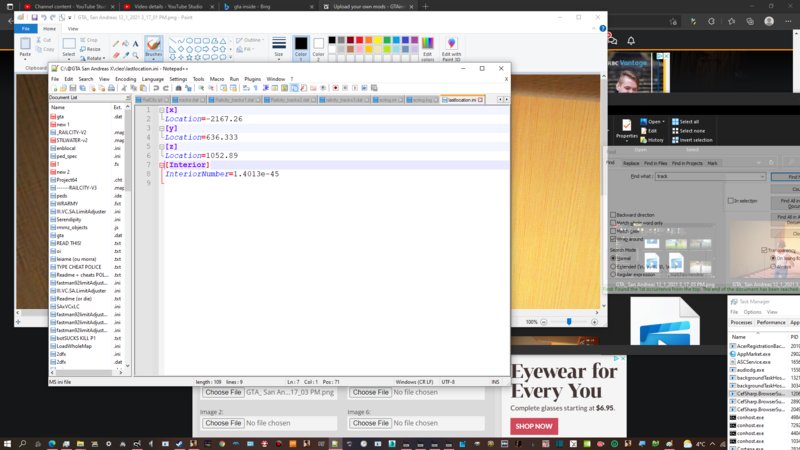The image size is (800, 450).
Task: Click Playback macro icon in Notepad++ toolbar
Action: 355,88
